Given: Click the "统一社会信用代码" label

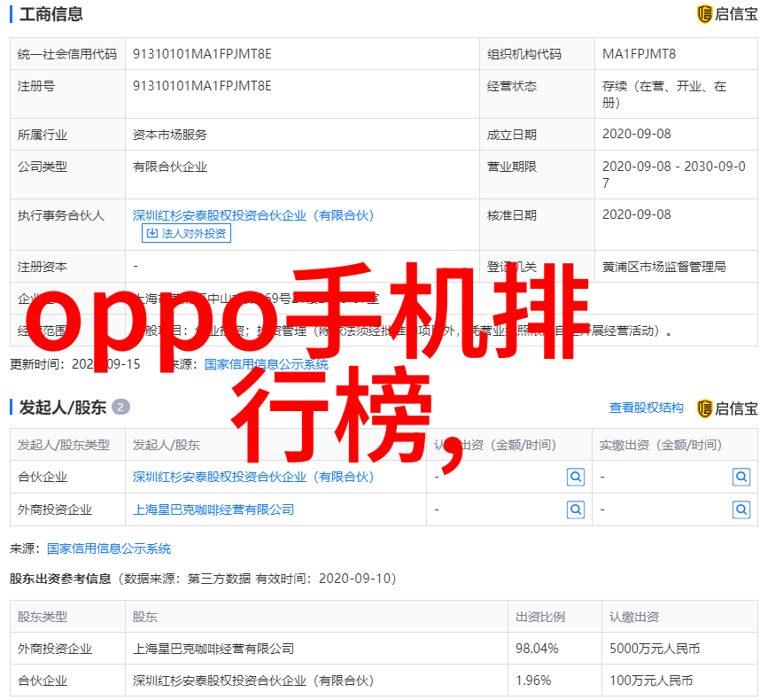Looking at the screenshot, I should [67, 54].
